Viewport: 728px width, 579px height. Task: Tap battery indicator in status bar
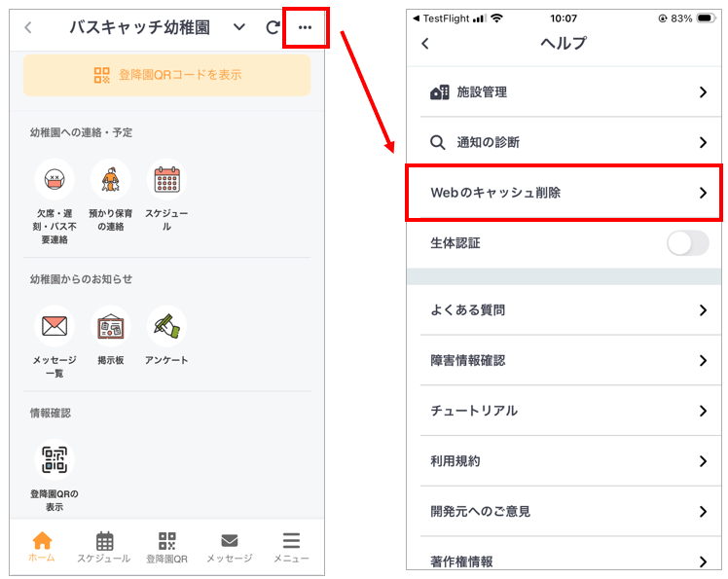coord(707,18)
